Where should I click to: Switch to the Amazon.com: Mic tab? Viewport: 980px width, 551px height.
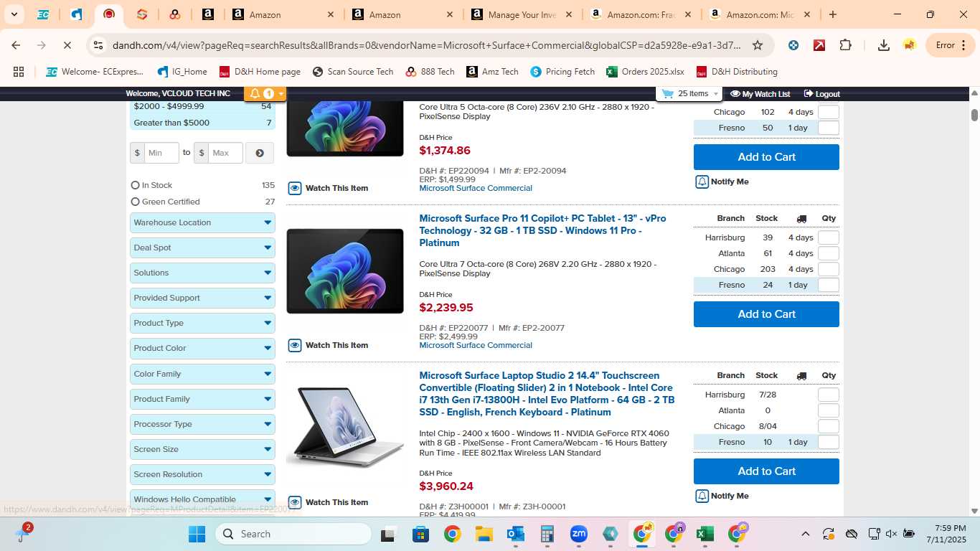pyautogui.click(x=760, y=14)
